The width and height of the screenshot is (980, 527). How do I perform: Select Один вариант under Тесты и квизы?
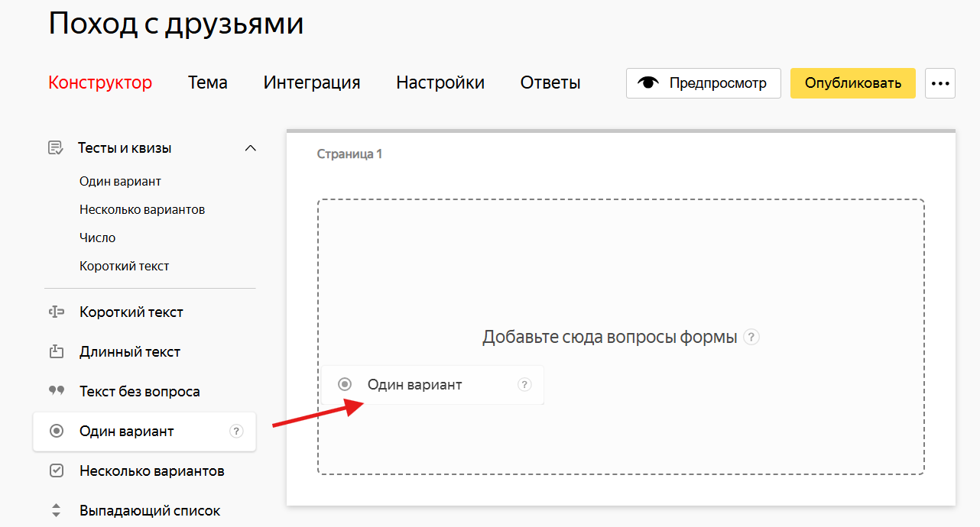[x=120, y=181]
